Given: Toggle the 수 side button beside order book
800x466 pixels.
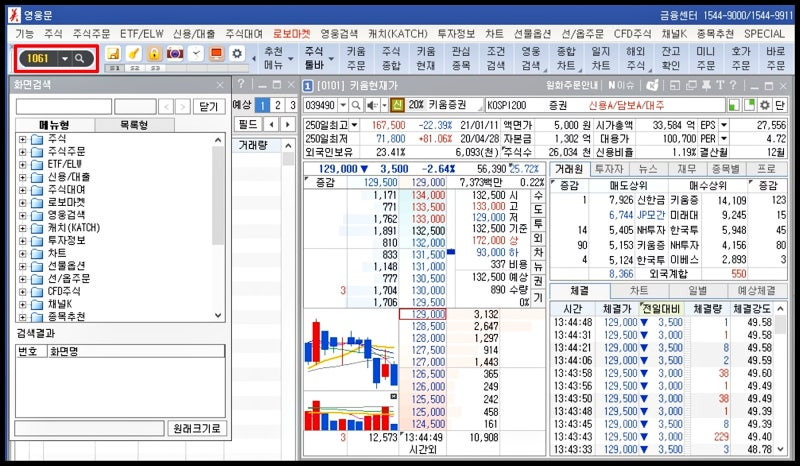Looking at the screenshot, I should point(538,195).
